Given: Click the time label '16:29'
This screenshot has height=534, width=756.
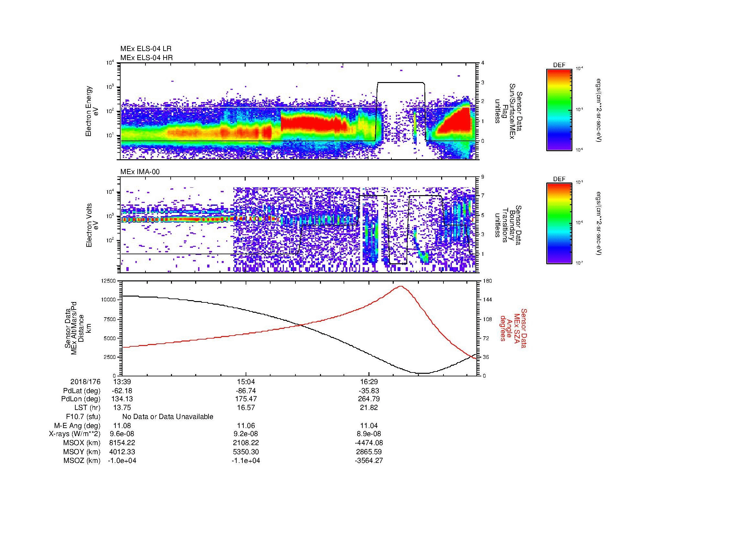Looking at the screenshot, I should tap(369, 382).
